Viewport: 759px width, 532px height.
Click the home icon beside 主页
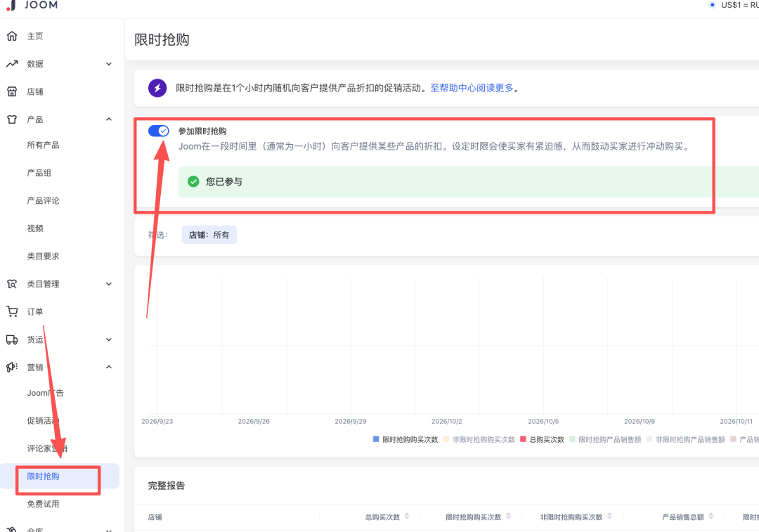point(12,36)
